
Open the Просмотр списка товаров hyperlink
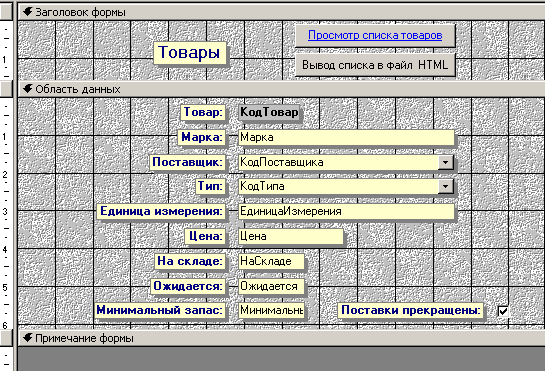pos(375,35)
